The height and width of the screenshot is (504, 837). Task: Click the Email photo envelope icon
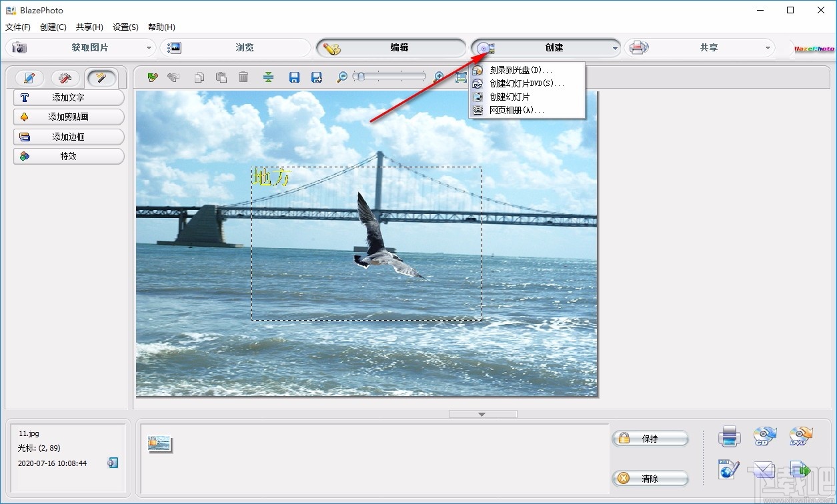(764, 469)
